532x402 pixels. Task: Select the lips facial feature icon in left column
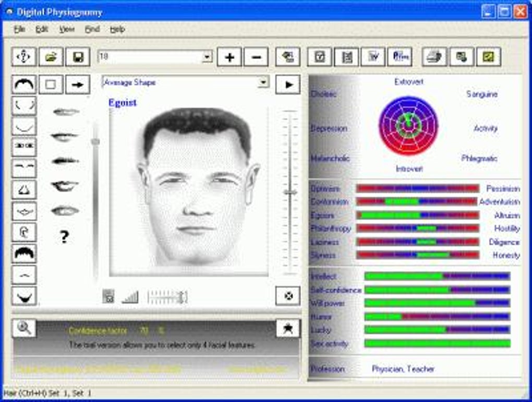[x=24, y=211]
